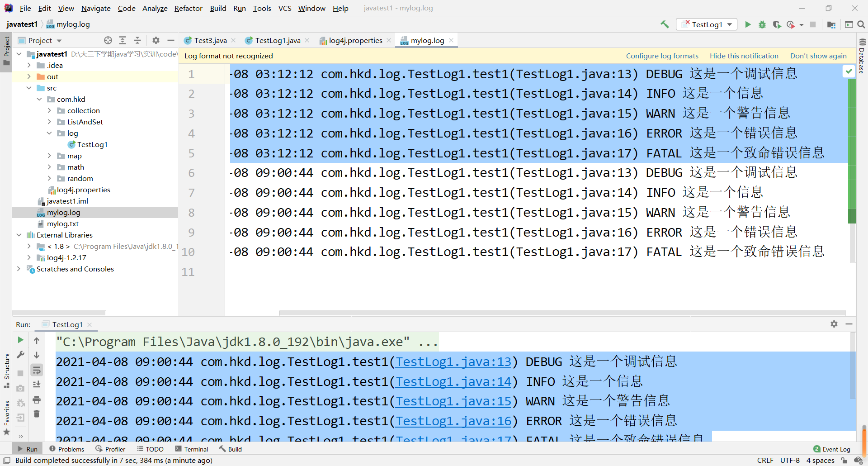Open Run panel settings gear
The height and width of the screenshot is (466, 868).
[x=834, y=324]
